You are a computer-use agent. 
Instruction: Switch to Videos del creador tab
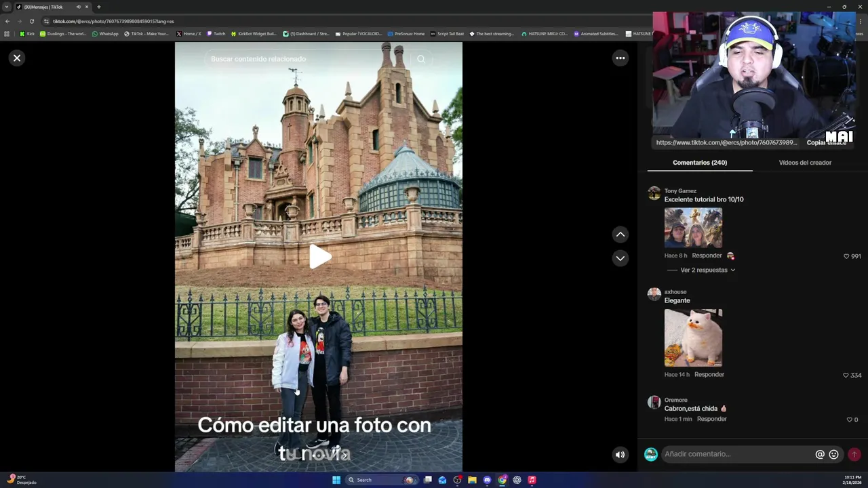[805, 163]
